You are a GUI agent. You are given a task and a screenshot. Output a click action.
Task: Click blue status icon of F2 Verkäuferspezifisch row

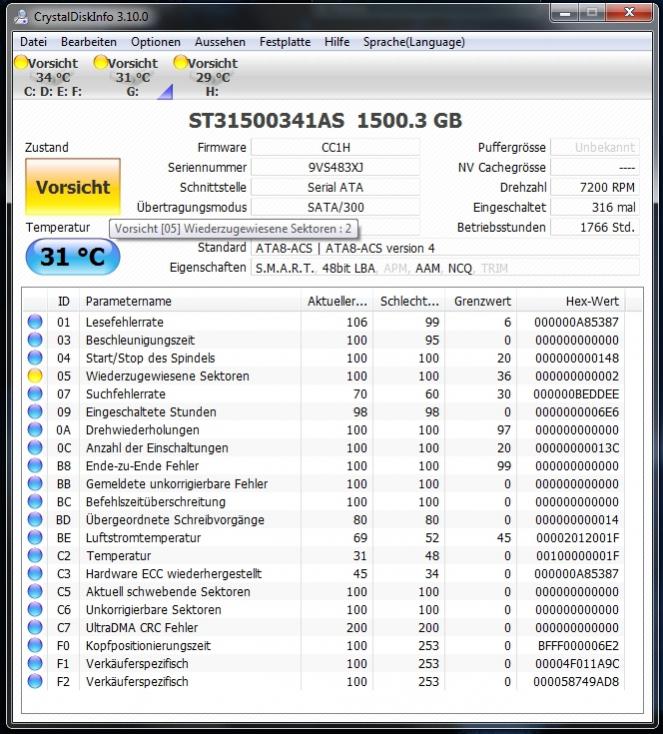tap(35, 681)
